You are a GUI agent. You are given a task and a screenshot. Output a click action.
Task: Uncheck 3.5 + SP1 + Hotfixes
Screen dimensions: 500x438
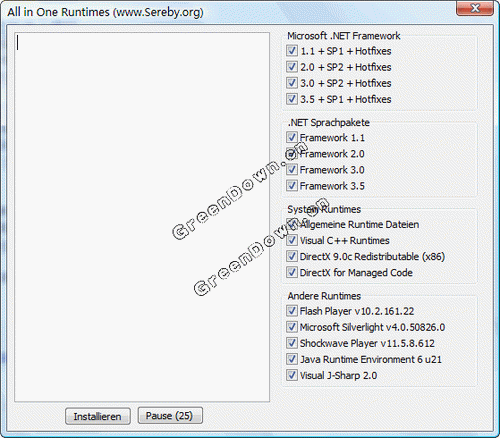pyautogui.click(x=292, y=99)
